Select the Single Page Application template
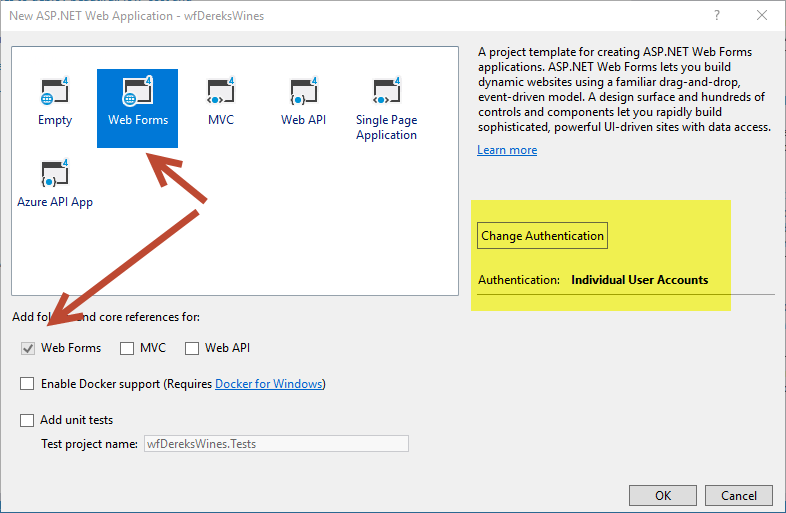This screenshot has height=513, width=786. coord(386,109)
